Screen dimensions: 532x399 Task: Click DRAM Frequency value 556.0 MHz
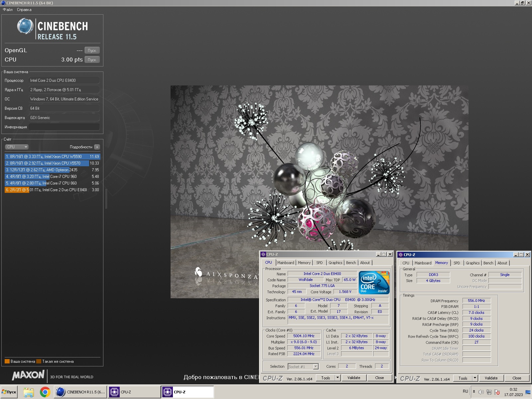pyautogui.click(x=476, y=301)
